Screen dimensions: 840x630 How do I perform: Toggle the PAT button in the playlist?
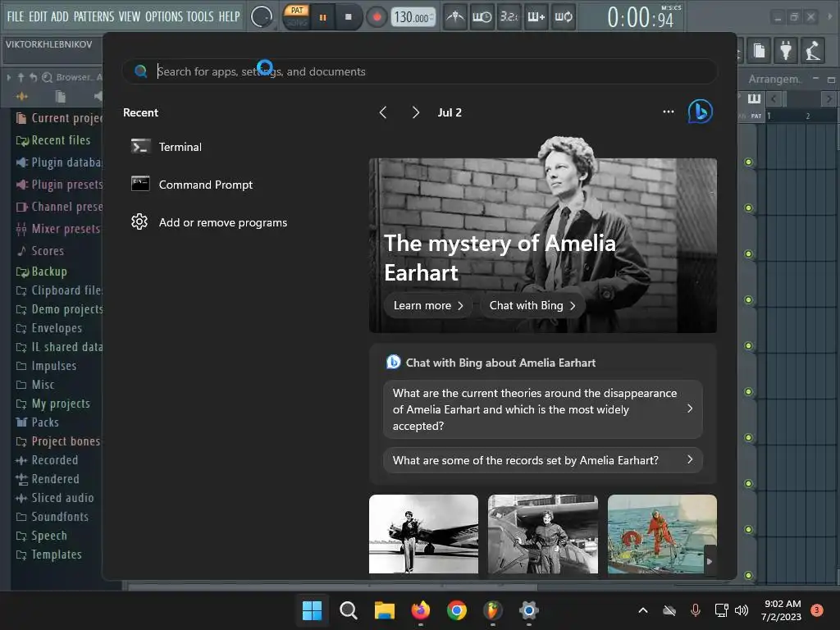pos(756,116)
